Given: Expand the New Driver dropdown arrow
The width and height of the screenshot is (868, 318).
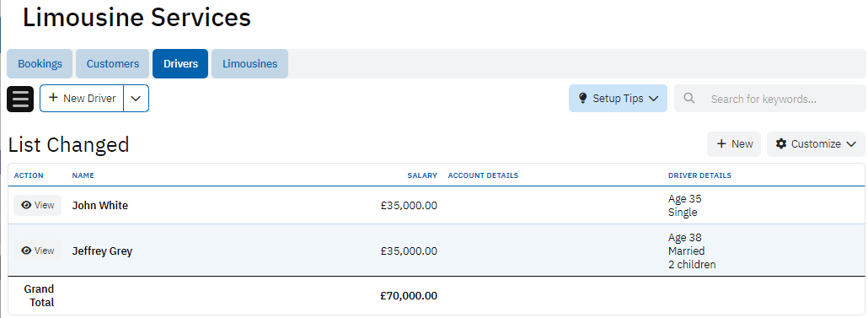Looking at the screenshot, I should point(137,99).
